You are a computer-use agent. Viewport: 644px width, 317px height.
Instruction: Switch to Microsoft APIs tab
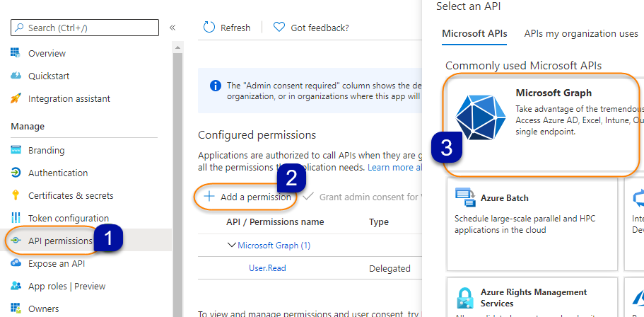(474, 34)
